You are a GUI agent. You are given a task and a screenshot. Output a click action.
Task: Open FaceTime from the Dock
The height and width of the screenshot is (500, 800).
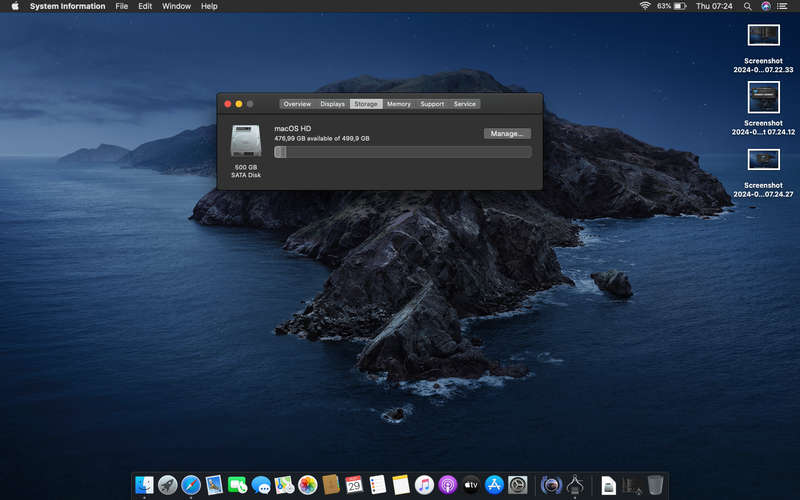(237, 485)
